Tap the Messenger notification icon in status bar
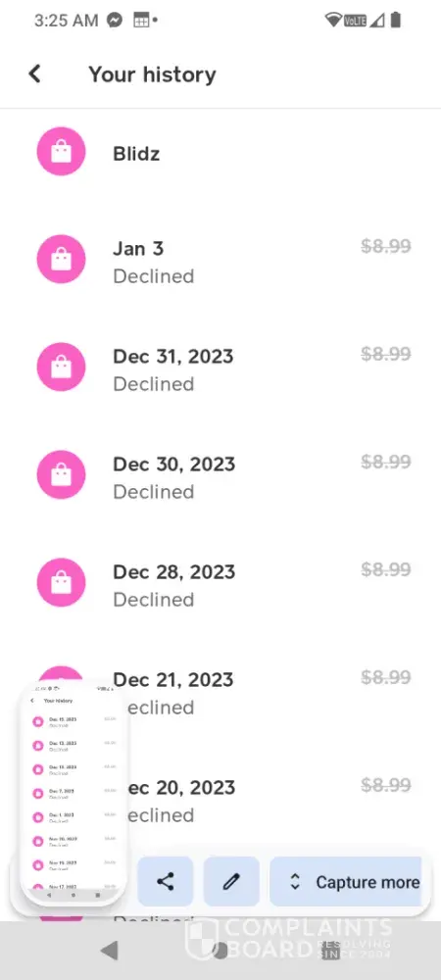Image resolution: width=441 pixels, height=980 pixels. point(115,20)
